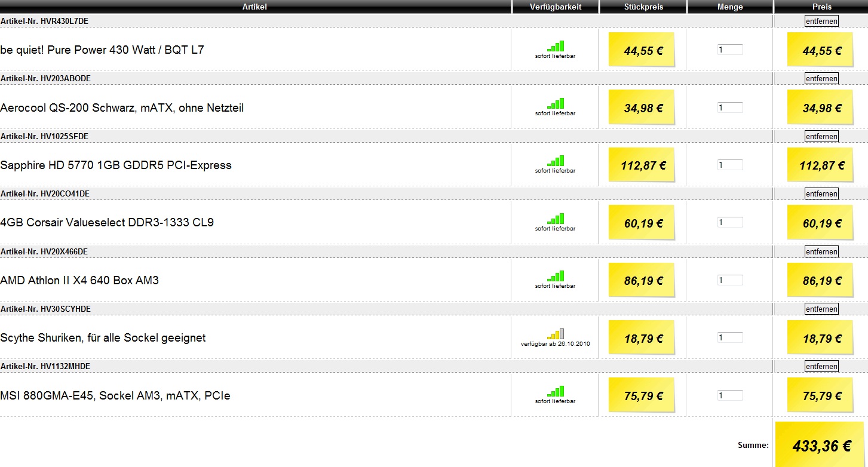The height and width of the screenshot is (467, 868).
Task: Remove AMD Athlon II X4 with entfernen
Action: coord(821,251)
